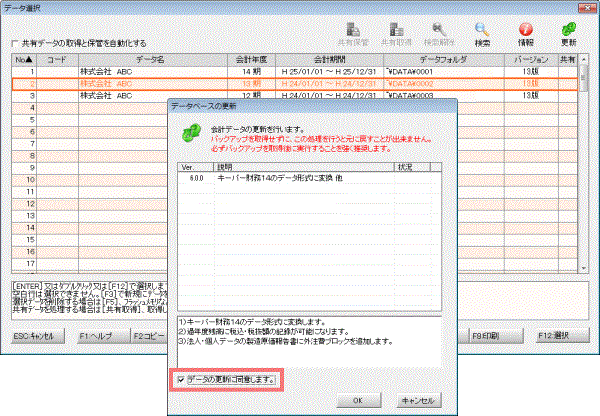Click empty row number 5 header

(x=24, y=120)
